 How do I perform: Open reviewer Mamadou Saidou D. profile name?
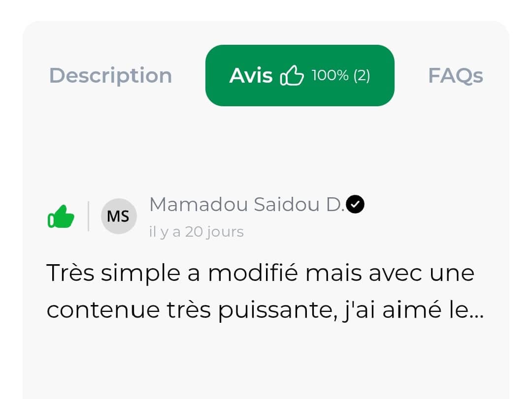click(246, 205)
